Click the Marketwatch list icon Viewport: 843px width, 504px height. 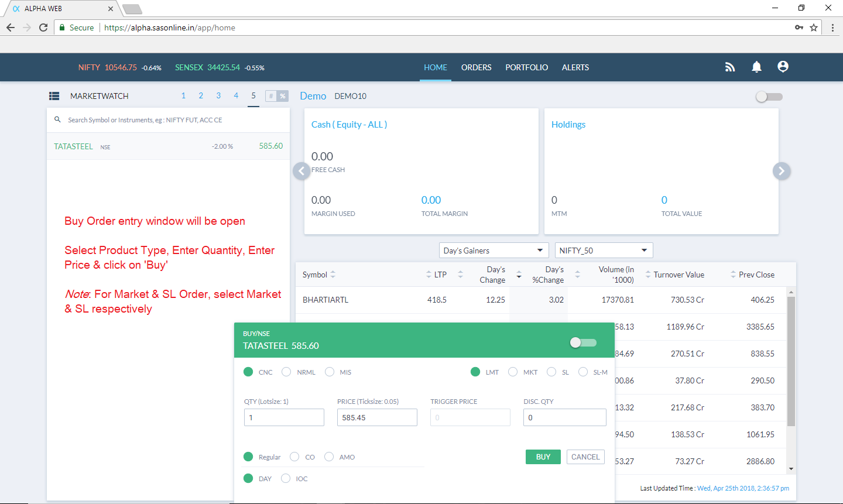54,96
